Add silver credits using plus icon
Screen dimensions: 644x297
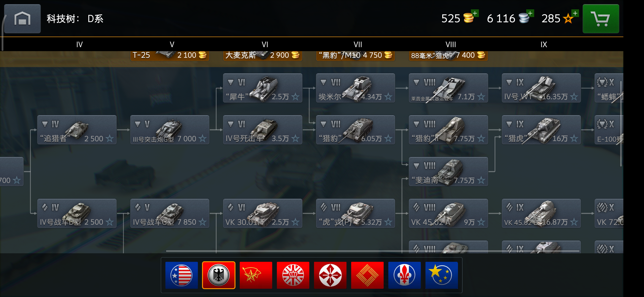click(x=530, y=13)
